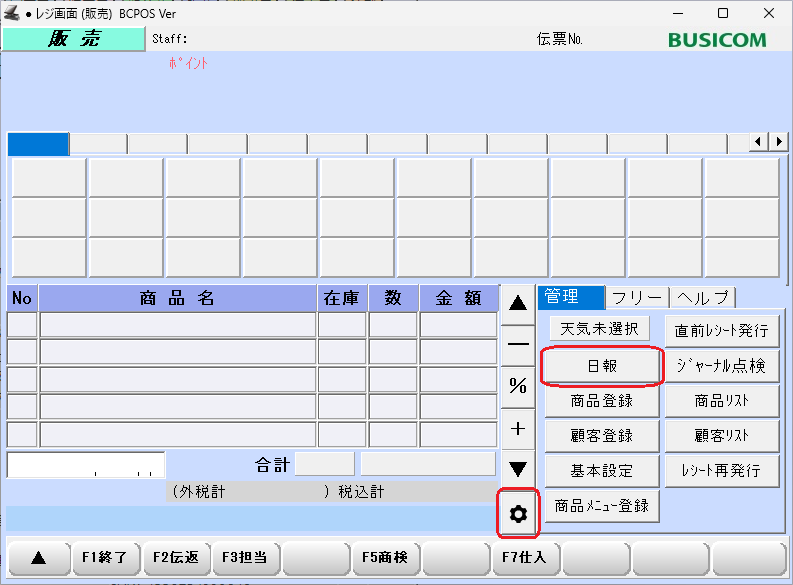
Task: Click the レシート再発行 button
Action: (721, 471)
